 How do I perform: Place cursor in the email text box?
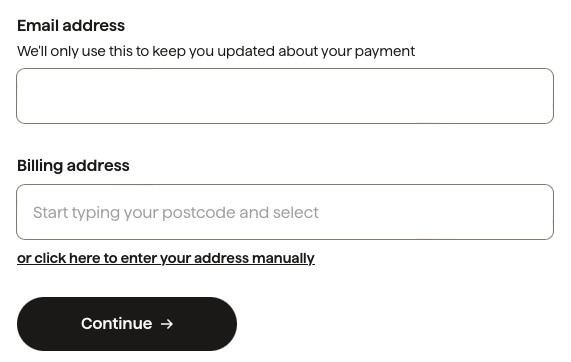click(x=285, y=96)
